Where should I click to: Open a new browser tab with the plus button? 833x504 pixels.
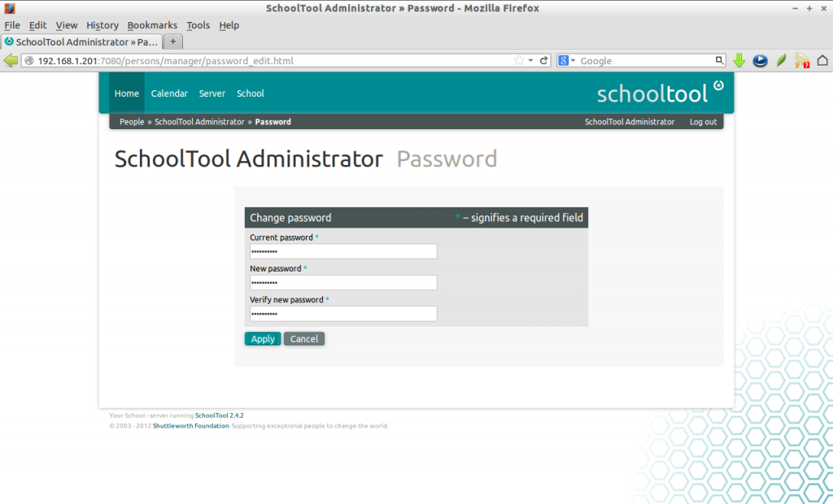pos(172,41)
